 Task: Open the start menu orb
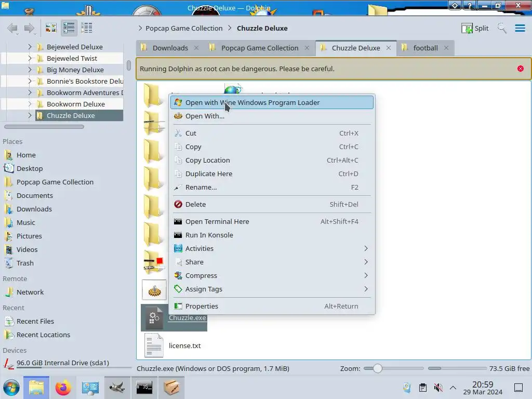click(x=11, y=388)
